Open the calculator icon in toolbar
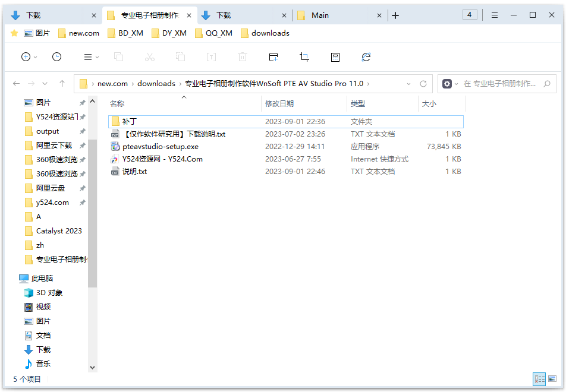The width and height of the screenshot is (566, 392). [x=335, y=57]
